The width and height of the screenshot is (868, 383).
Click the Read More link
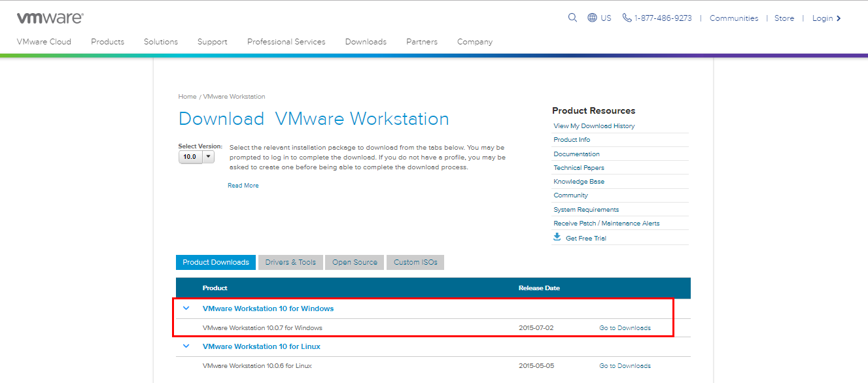click(x=243, y=186)
